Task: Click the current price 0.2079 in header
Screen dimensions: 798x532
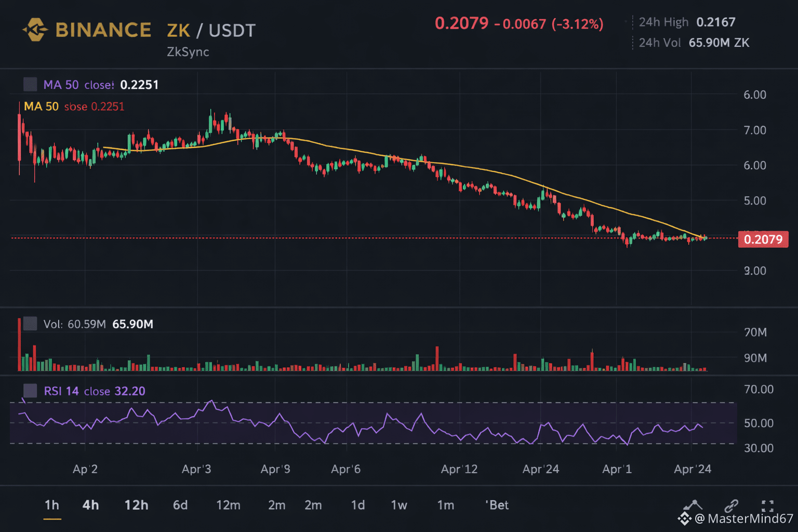Action: click(x=462, y=23)
